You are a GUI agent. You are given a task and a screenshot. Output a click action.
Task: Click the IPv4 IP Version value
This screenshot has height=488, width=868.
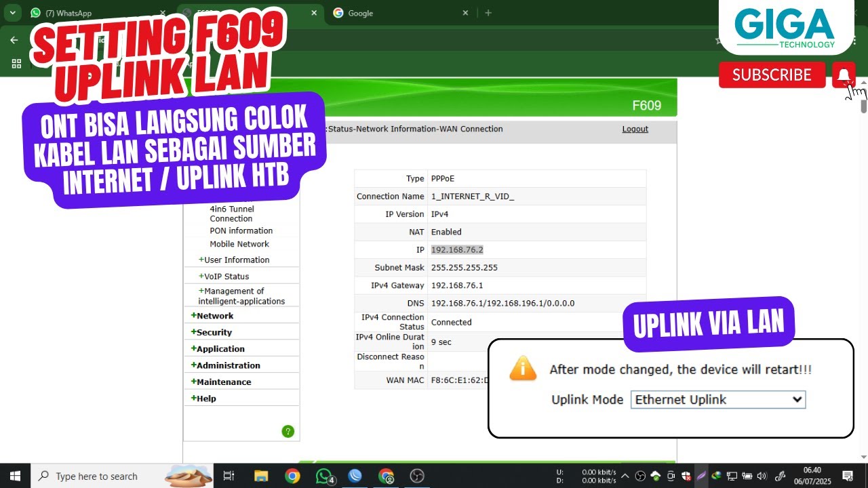439,214
